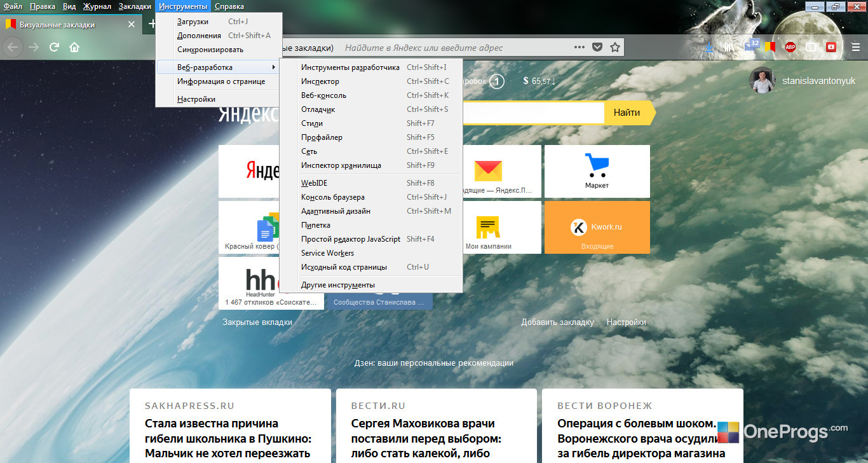
Task: Expand the Веб-разработка submenu
Action: tap(217, 67)
